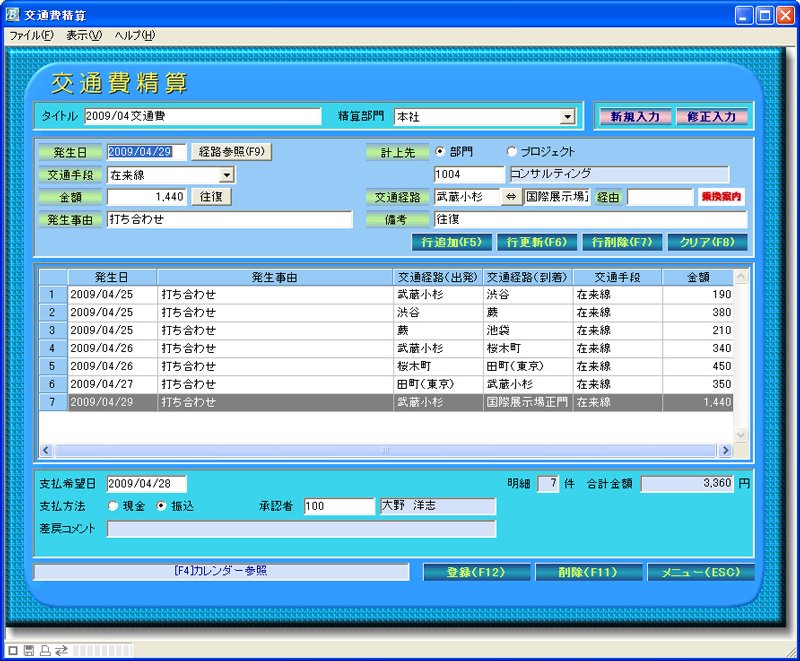
Task: Click the 承認者 code field 100
Action: (339, 506)
